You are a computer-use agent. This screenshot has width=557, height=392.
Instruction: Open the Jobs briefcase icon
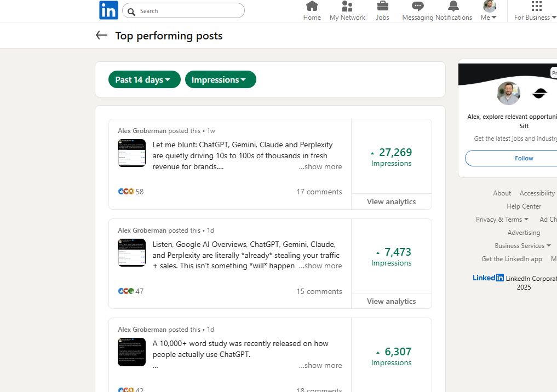383,10
